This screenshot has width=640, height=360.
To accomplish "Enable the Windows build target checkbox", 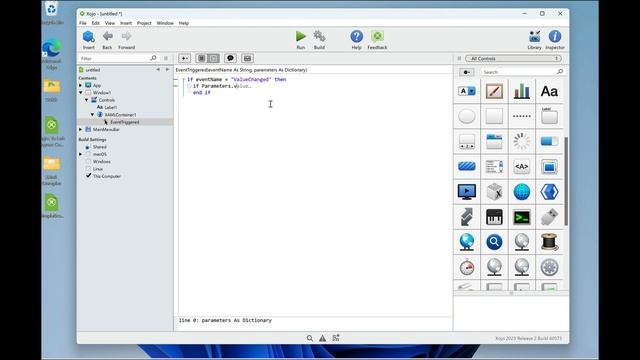I will 88,162.
